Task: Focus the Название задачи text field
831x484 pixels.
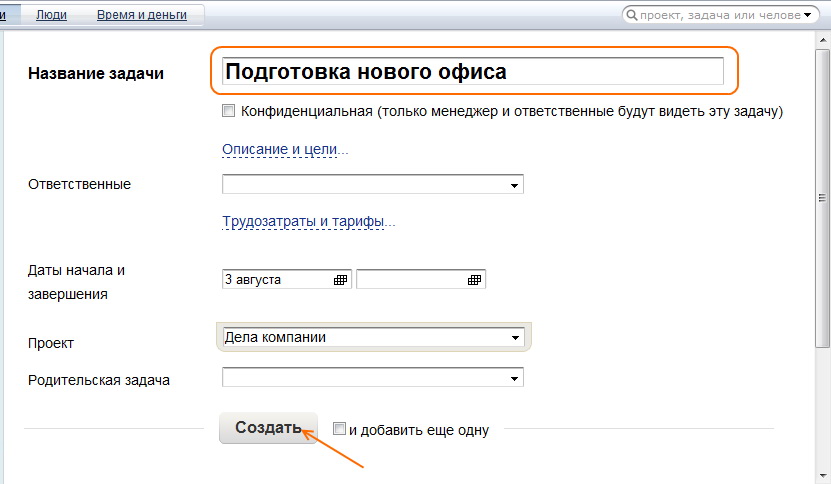Action: point(472,72)
